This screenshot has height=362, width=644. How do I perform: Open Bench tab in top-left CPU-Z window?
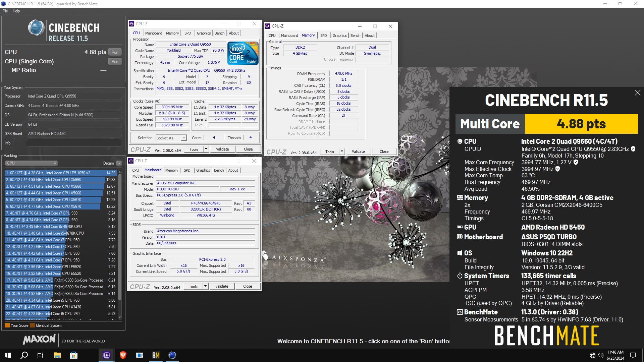tap(219, 33)
